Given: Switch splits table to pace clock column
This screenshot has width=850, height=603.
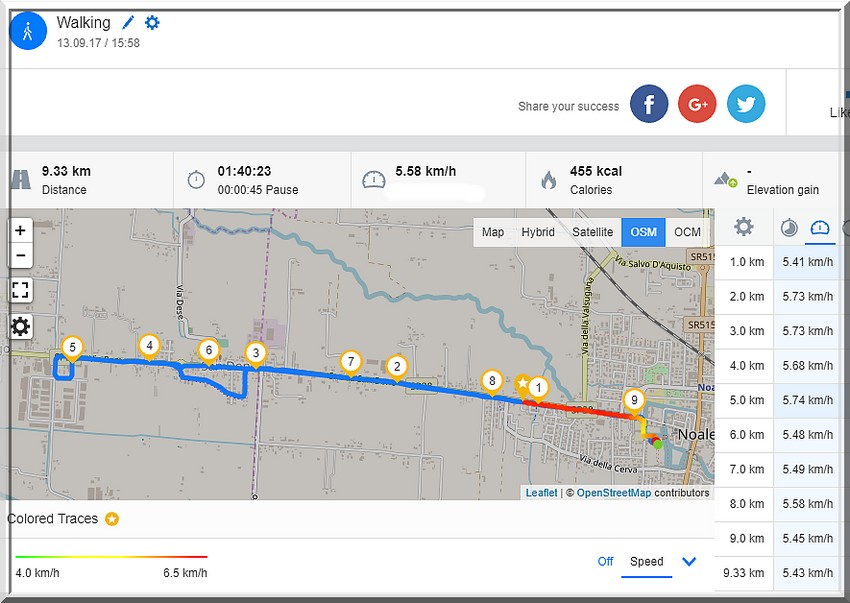Looking at the screenshot, I should 788,227.
